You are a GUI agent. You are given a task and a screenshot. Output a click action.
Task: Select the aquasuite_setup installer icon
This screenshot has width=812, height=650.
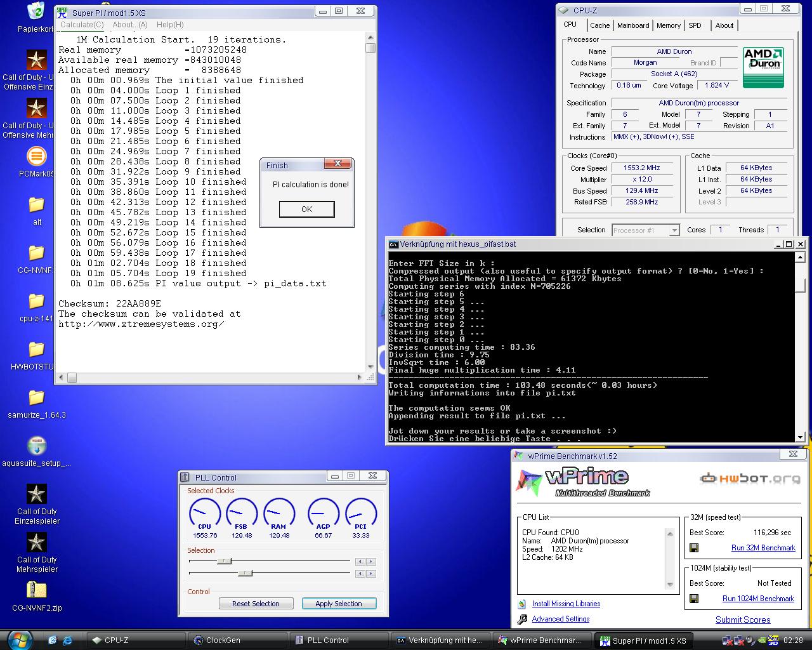click(x=36, y=446)
